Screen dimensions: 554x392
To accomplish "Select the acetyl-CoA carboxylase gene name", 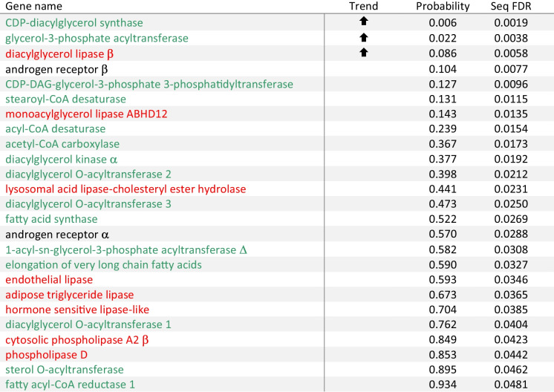I will tap(62, 144).
